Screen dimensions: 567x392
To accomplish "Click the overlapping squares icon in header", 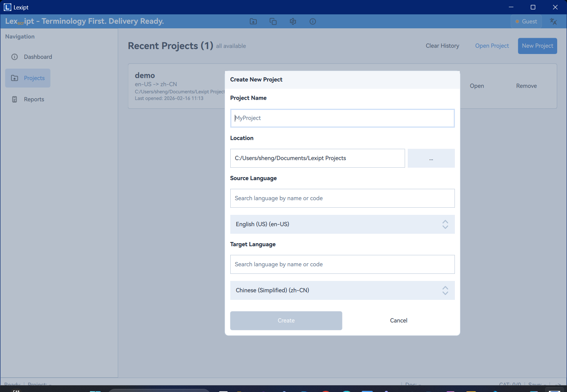I will (x=273, y=22).
